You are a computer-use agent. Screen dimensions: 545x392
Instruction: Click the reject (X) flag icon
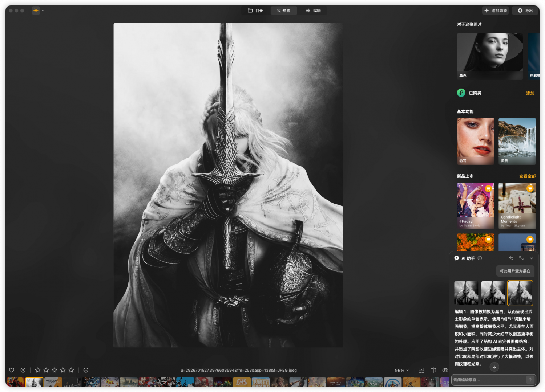coord(23,370)
